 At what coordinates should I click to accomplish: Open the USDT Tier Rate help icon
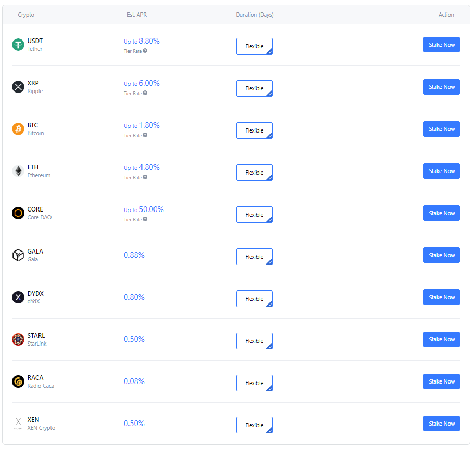pyautogui.click(x=145, y=51)
